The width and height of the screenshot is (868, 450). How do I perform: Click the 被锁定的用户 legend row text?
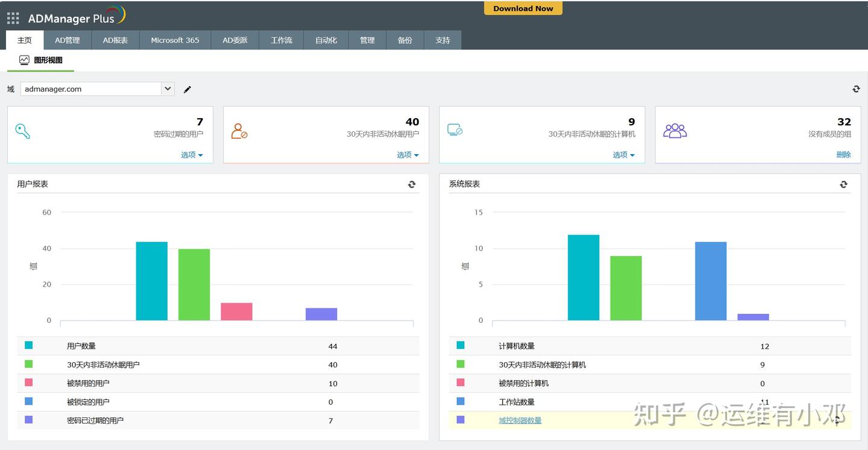coord(88,402)
